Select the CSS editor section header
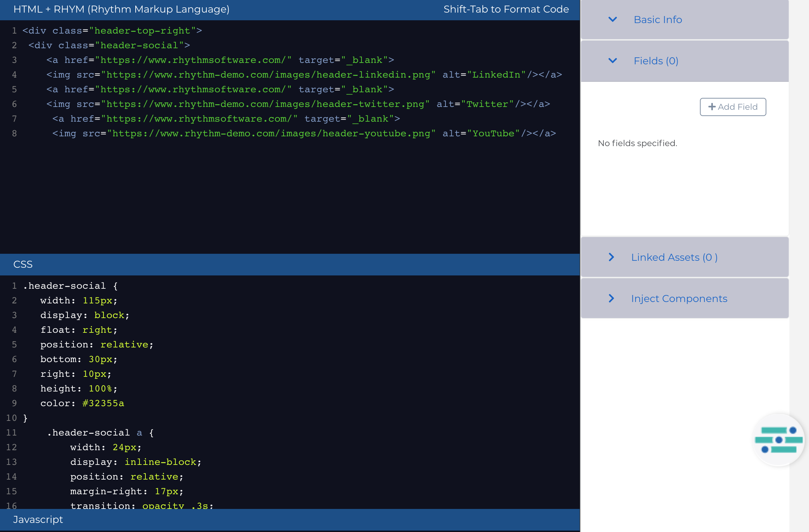The width and height of the screenshot is (809, 532). (290, 265)
